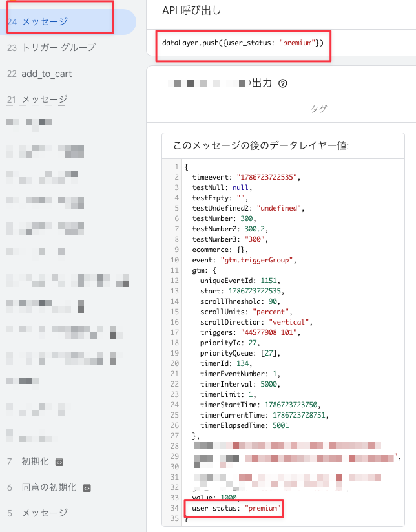
Task: Open the help icon next to 出力
Action: click(283, 83)
